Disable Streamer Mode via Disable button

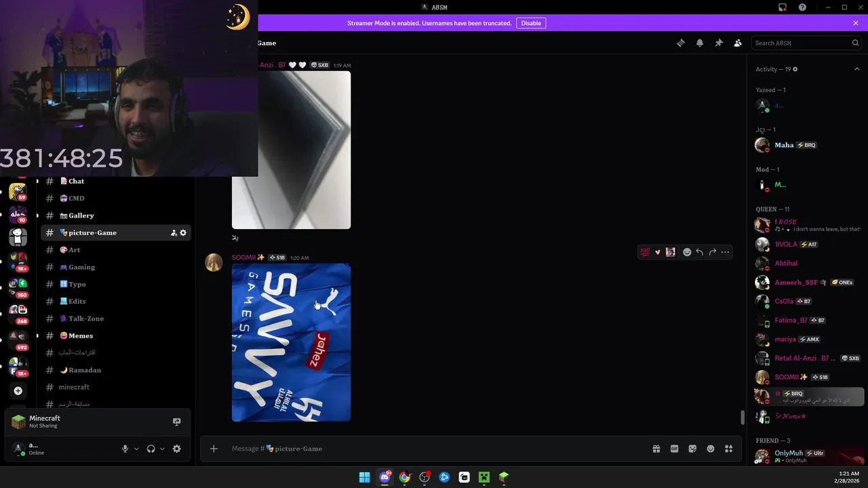click(x=531, y=23)
